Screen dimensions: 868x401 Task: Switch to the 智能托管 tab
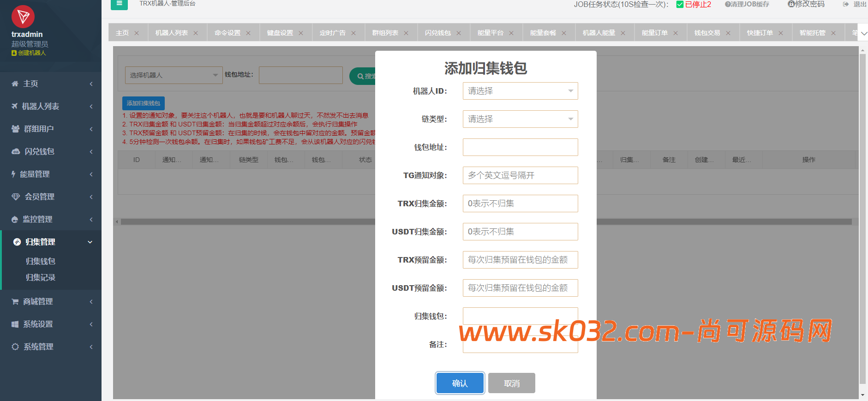812,33
